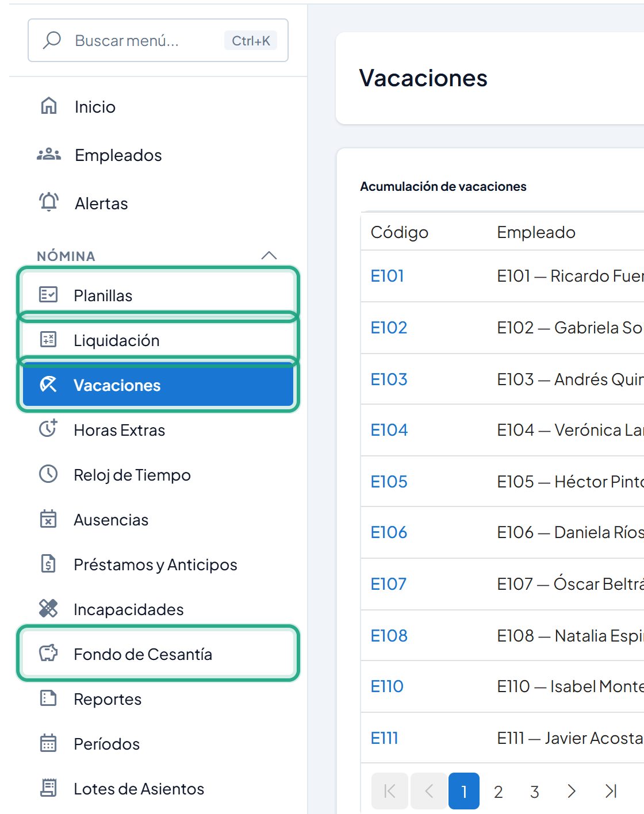Open the Alertas menu item
Image resolution: width=644 pixels, height=814 pixels.
point(158,203)
